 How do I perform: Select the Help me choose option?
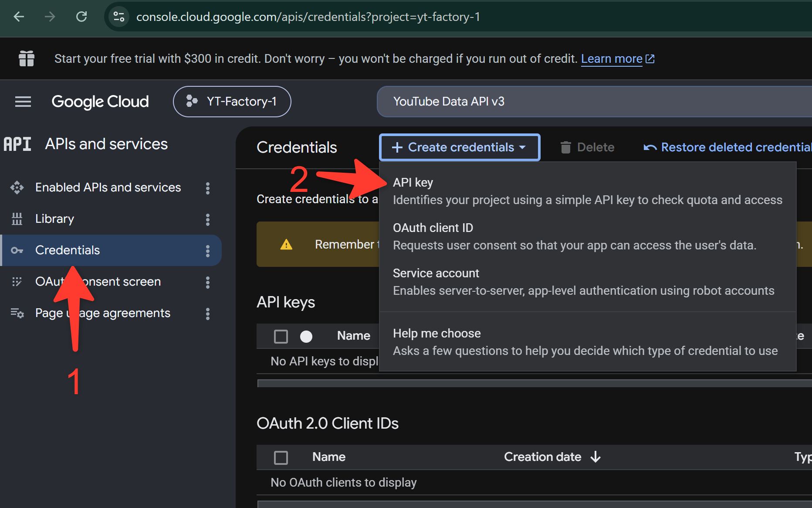pos(588,342)
